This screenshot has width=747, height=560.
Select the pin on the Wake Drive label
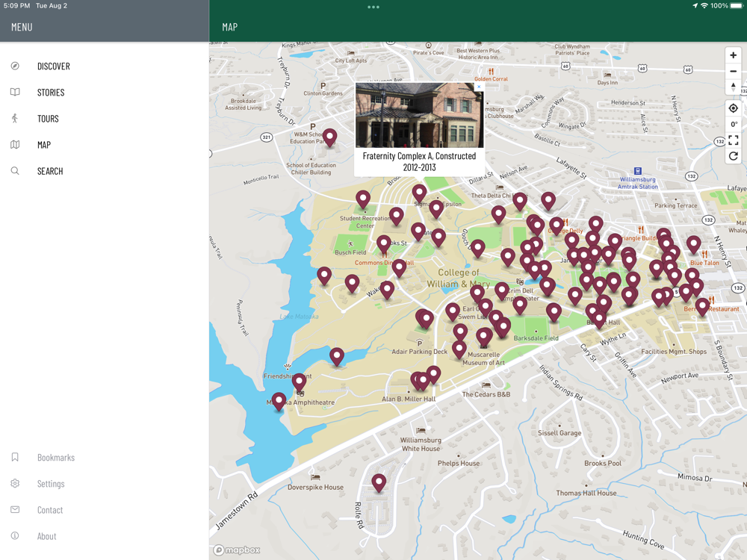point(387,290)
